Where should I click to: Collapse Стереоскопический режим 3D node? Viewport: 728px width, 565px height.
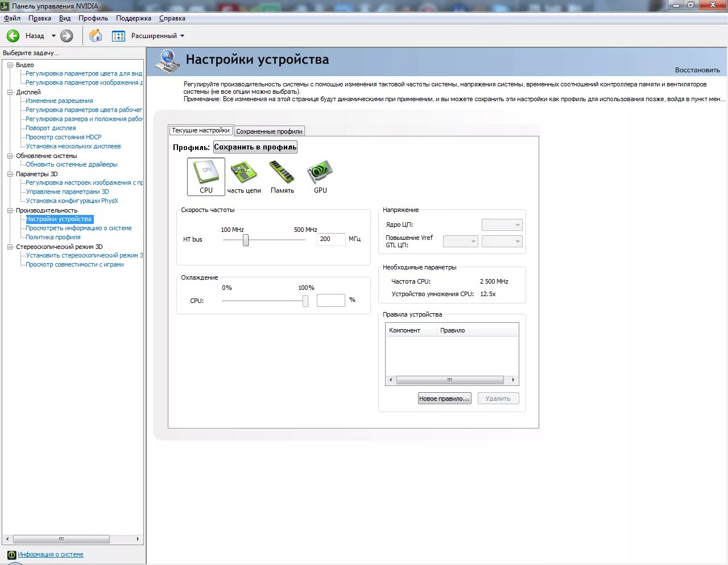(x=10, y=247)
